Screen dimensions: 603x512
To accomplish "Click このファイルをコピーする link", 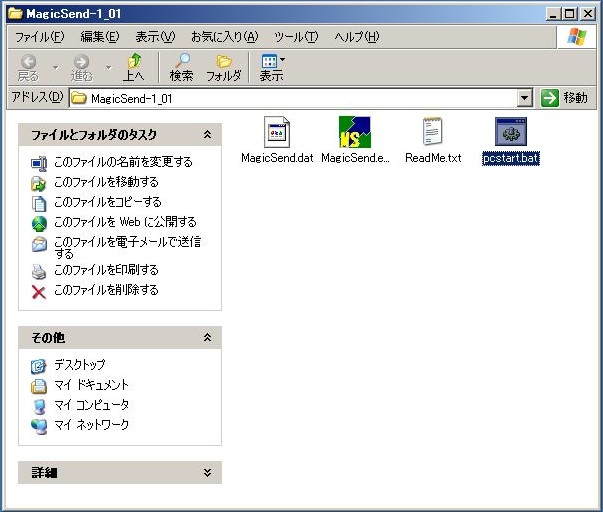I will 108,202.
